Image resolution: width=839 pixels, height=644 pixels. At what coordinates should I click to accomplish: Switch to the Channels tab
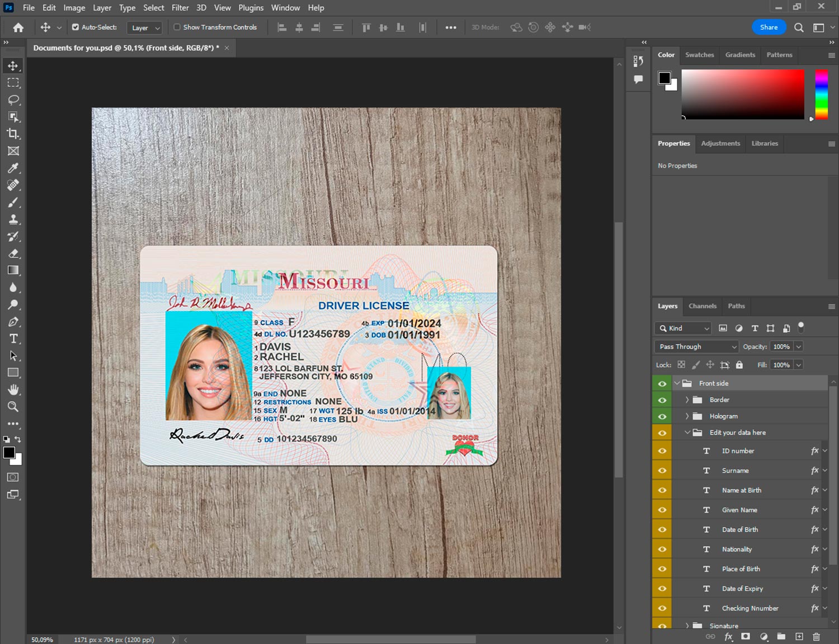pos(702,306)
